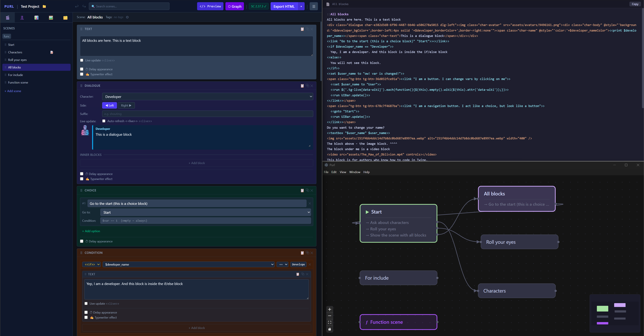Open the Characters tab icon in sidebar
Image resolution: width=644 pixels, height=336 pixels.
pos(22,17)
